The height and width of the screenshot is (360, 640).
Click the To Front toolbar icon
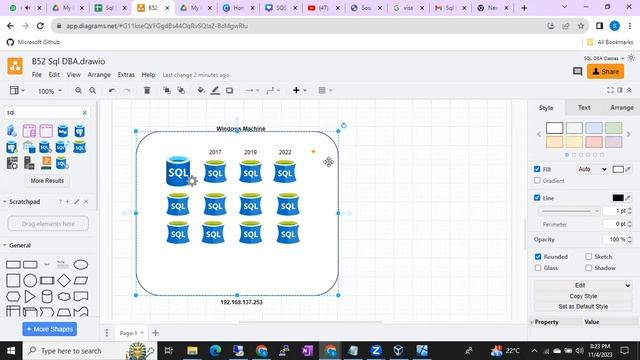tap(167, 91)
